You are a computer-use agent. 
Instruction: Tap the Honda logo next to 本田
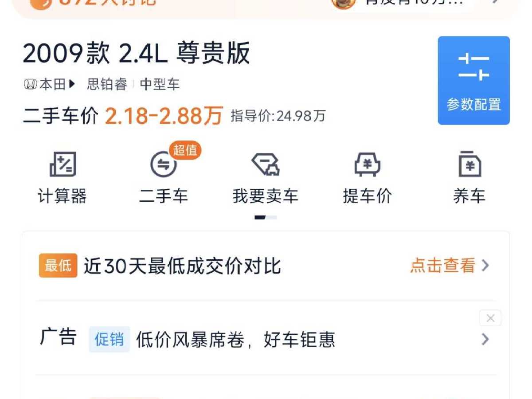pos(30,84)
